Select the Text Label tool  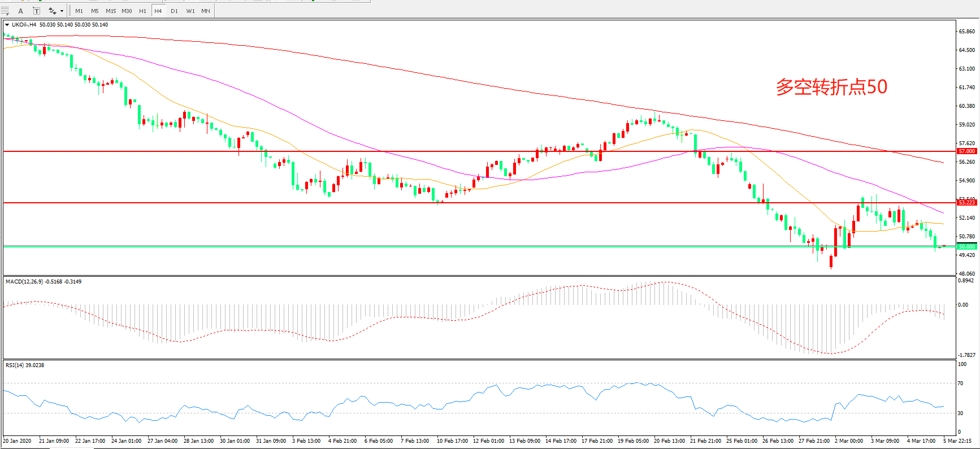37,11
